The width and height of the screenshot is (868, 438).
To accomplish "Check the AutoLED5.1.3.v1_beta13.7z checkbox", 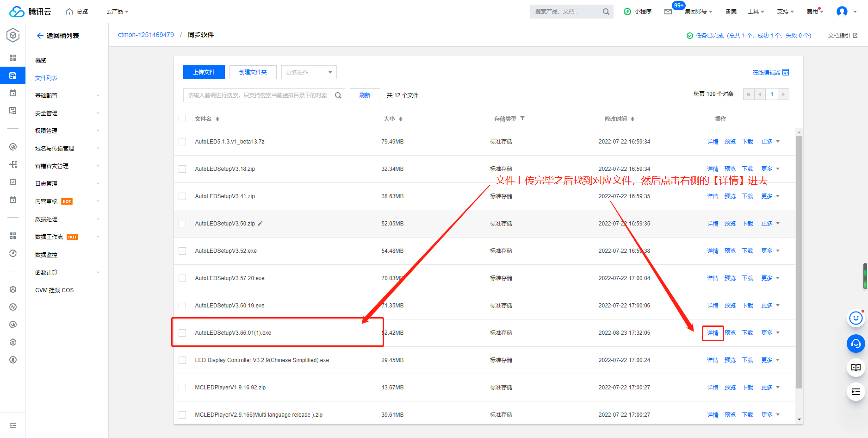I will (182, 142).
